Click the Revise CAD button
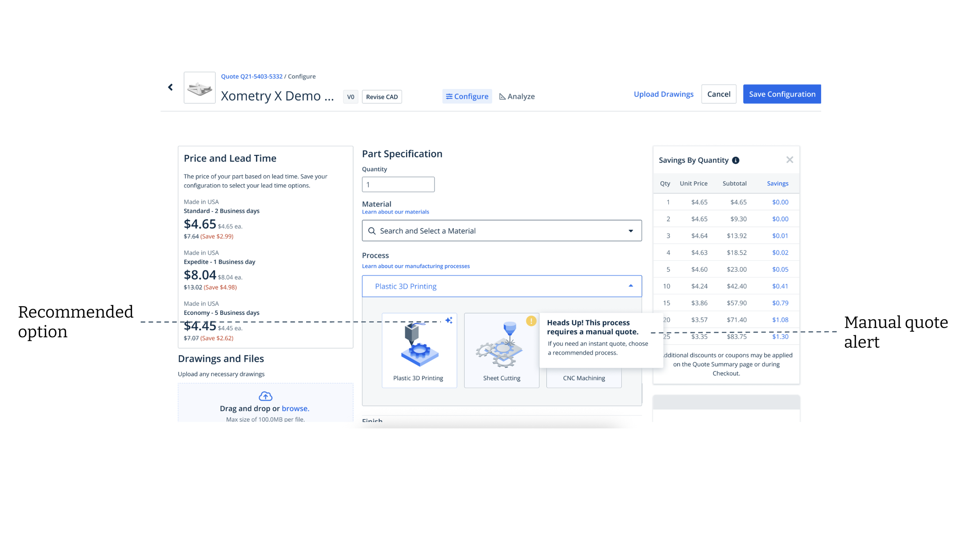Viewport: 980px width, 537px height. pos(381,97)
